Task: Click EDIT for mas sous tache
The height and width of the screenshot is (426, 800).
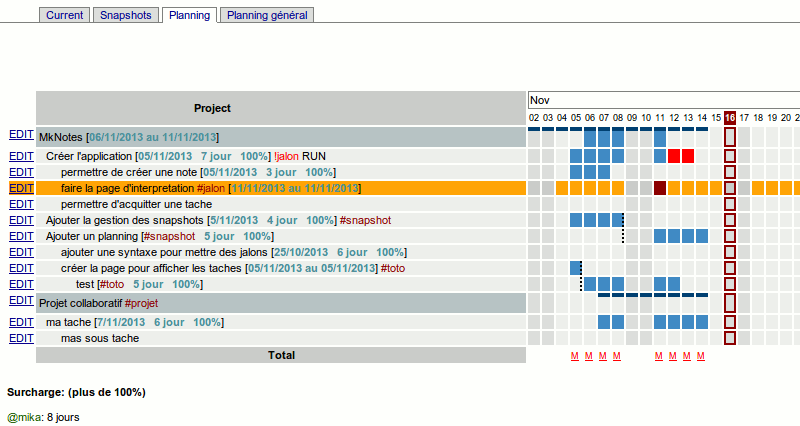Action: (21, 338)
